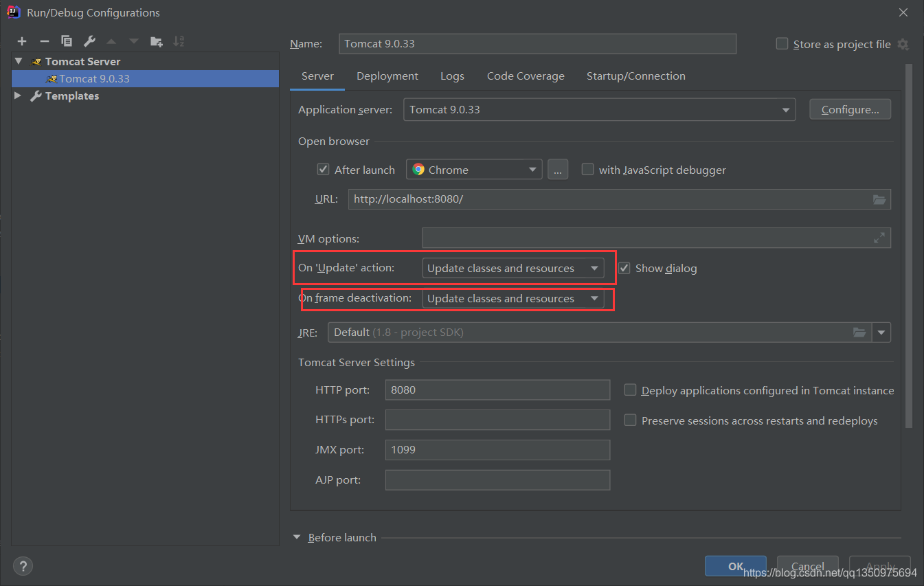924x586 pixels.
Task: Click the VM options field
Action: pyautogui.click(x=656, y=238)
